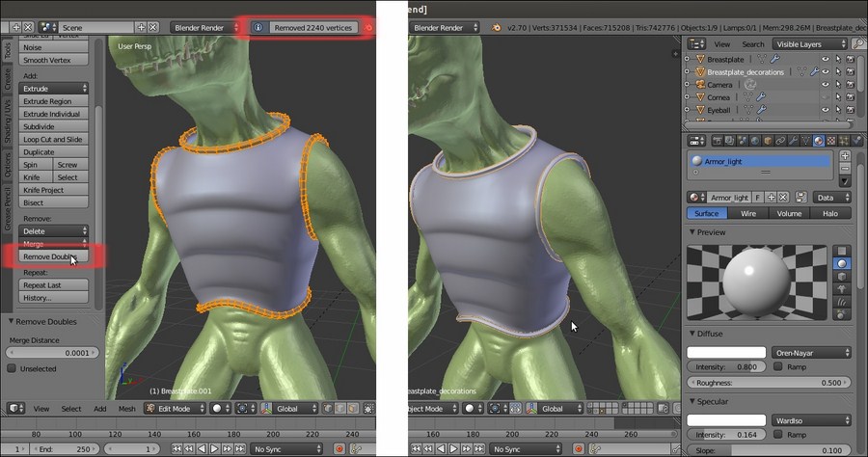Image resolution: width=868 pixels, height=457 pixels.
Task: Switch to the Wire material type tab
Action: point(747,213)
